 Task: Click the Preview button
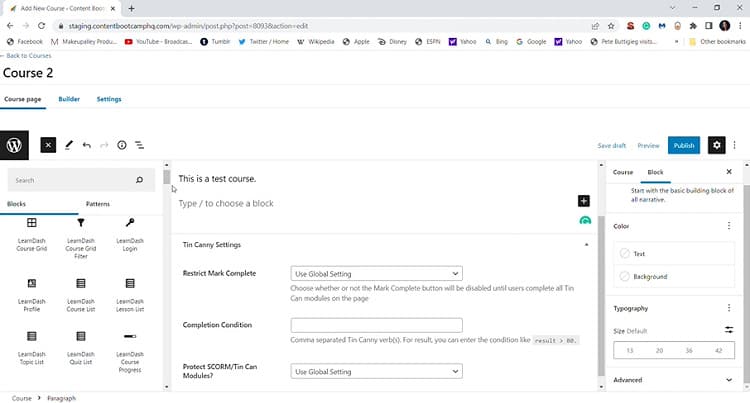click(648, 145)
